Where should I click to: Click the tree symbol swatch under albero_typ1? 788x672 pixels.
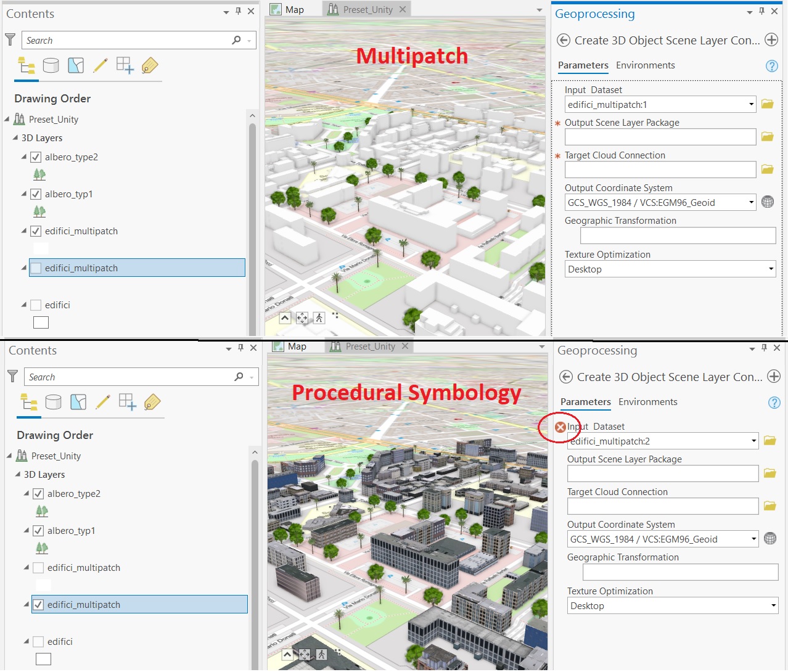tap(39, 211)
